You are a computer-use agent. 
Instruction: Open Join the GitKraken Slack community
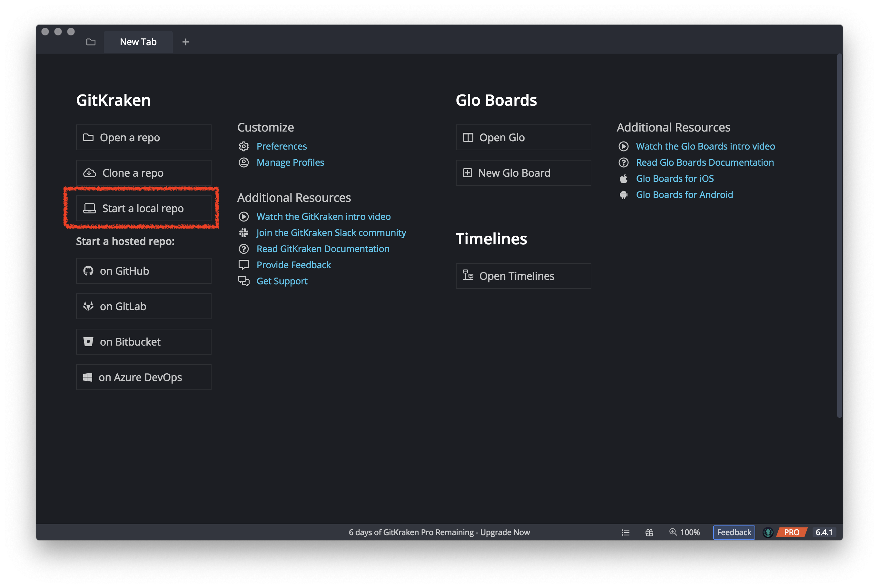(x=331, y=232)
